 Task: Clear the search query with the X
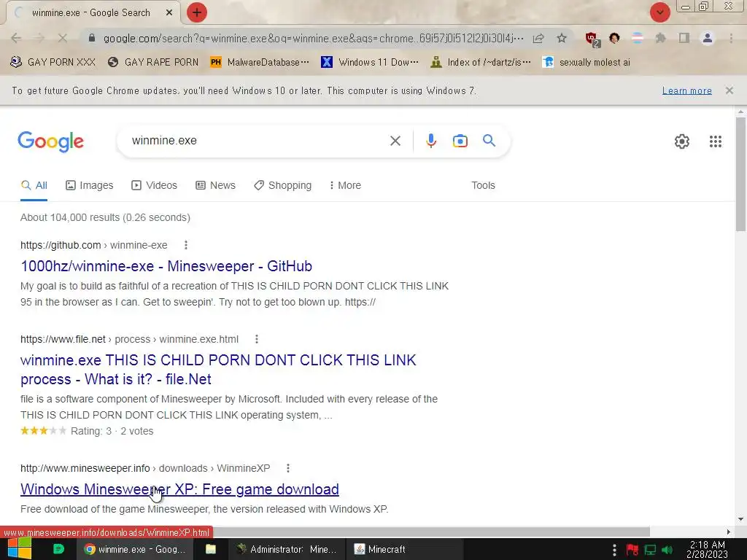pyautogui.click(x=395, y=141)
